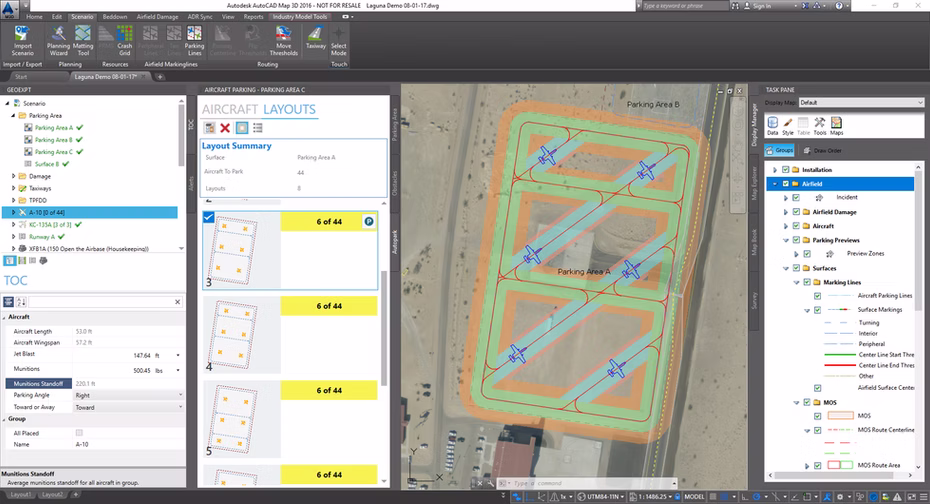
Task: Switch to the Airfield Damage ribbon tab
Action: pos(157,17)
